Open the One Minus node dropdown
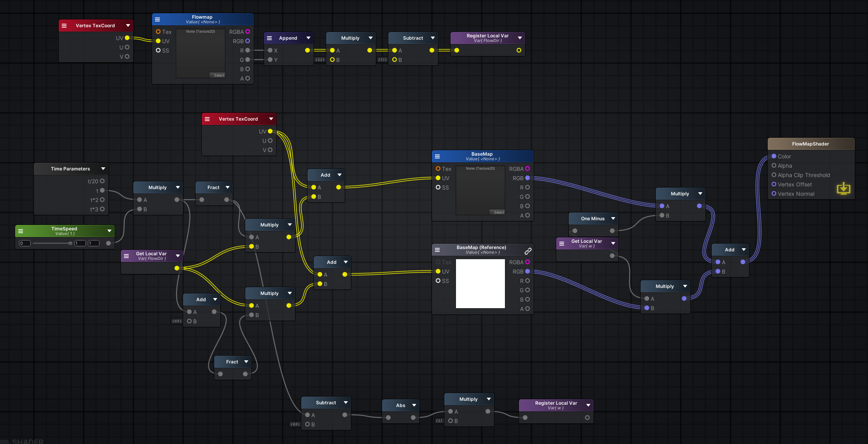Image resolution: width=868 pixels, height=444 pixels. (x=613, y=218)
